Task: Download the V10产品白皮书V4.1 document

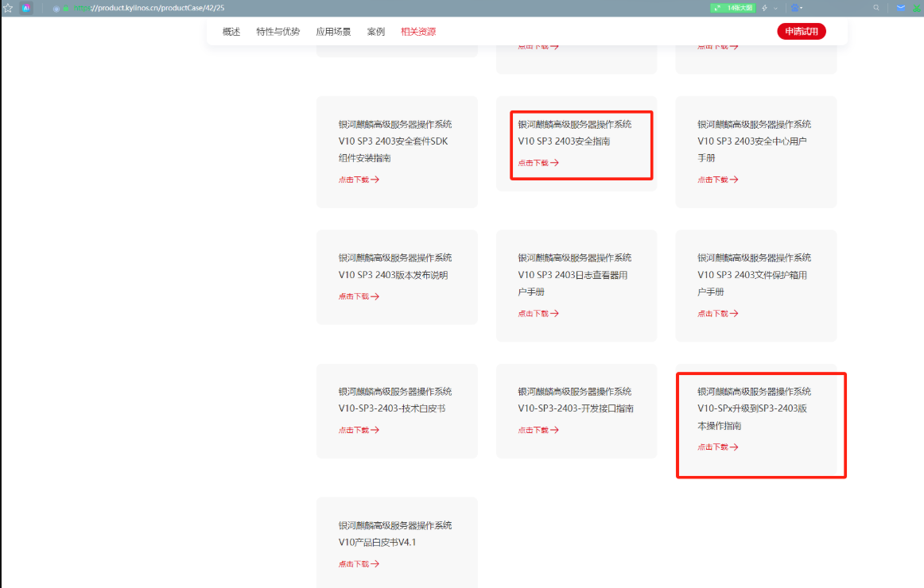Action: click(358, 563)
